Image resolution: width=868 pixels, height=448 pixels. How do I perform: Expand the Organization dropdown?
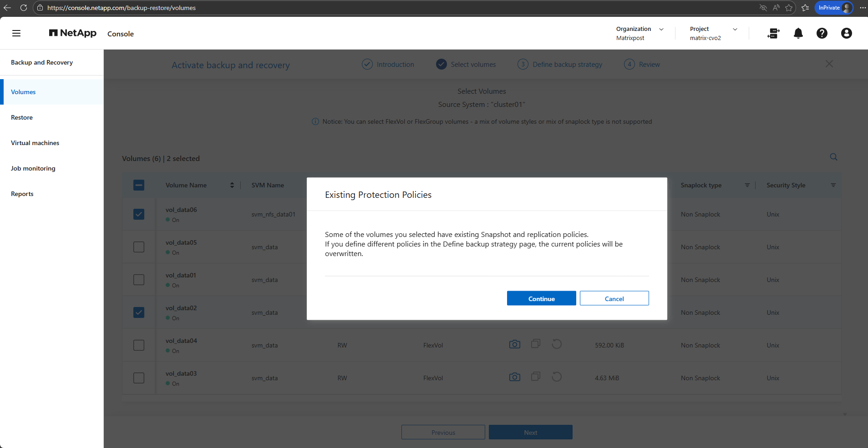(661, 29)
